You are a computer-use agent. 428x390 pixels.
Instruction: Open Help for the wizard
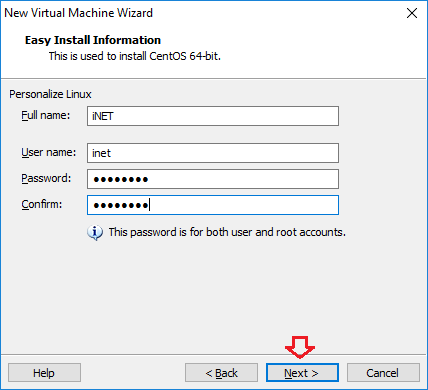tap(44, 372)
